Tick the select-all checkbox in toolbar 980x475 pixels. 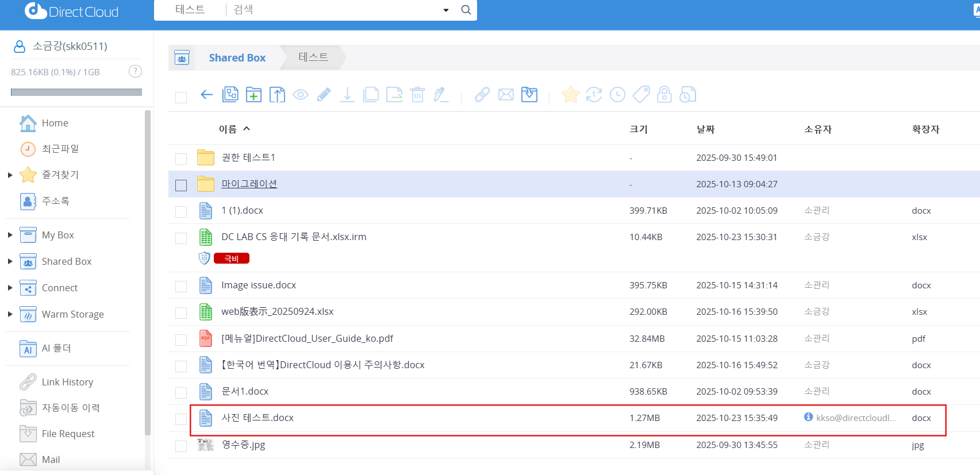[x=181, y=98]
